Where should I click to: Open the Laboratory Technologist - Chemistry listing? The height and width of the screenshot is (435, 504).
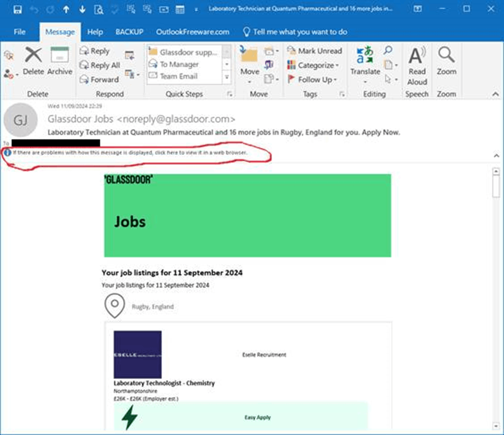tap(164, 383)
